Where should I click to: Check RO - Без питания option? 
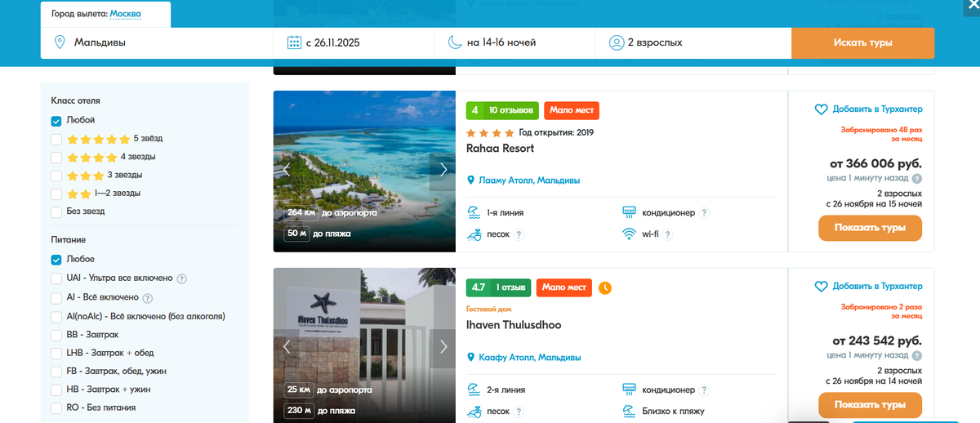click(x=56, y=407)
